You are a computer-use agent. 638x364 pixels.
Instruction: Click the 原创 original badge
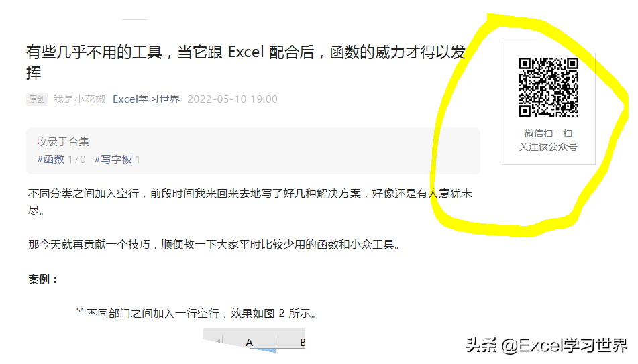click(37, 99)
